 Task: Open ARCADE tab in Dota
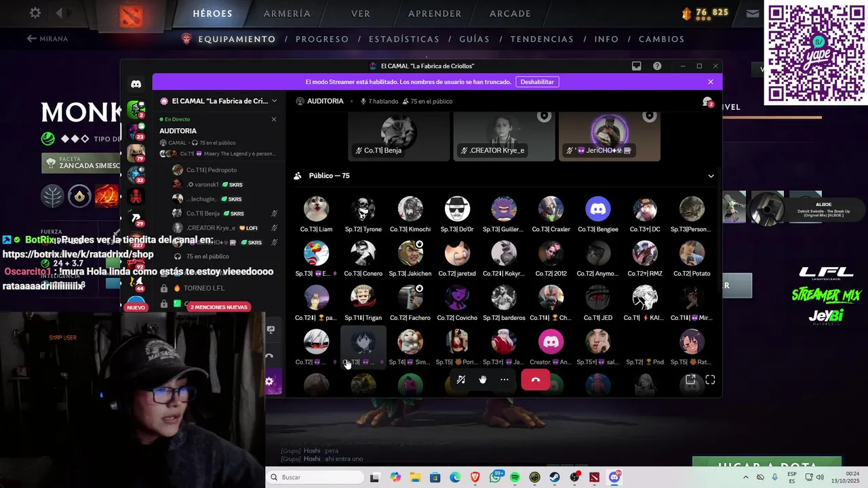[x=510, y=14]
